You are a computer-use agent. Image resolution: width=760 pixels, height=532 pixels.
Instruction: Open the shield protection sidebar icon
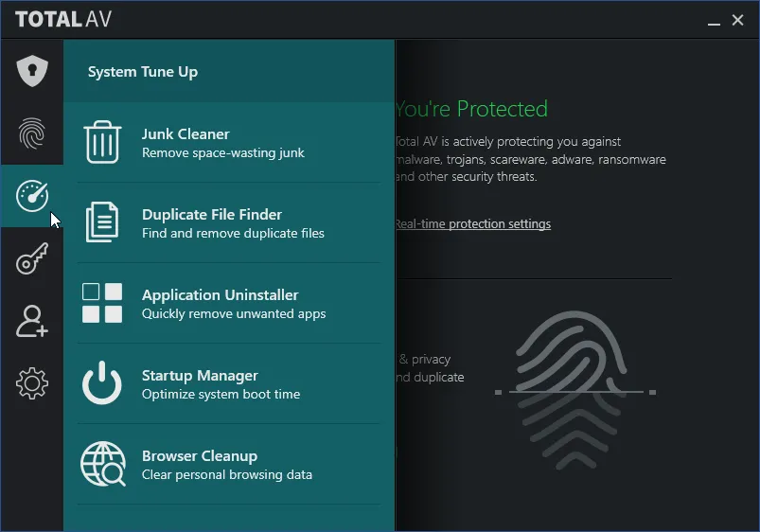32,71
